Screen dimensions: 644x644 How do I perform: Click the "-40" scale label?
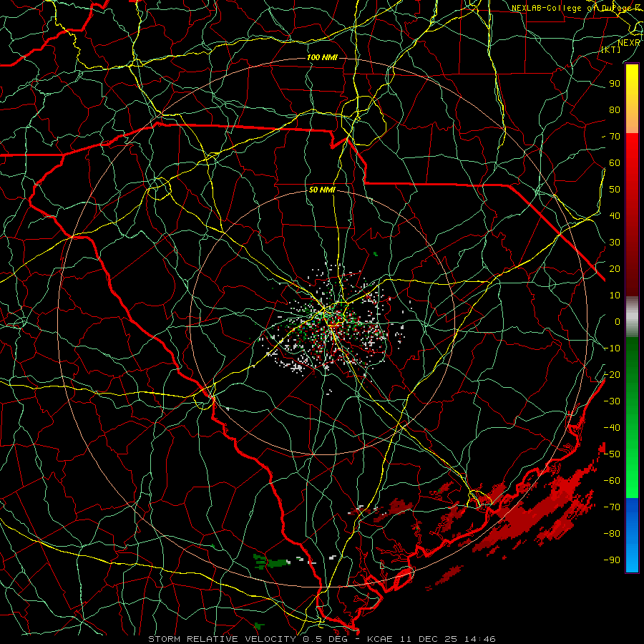[x=612, y=428]
